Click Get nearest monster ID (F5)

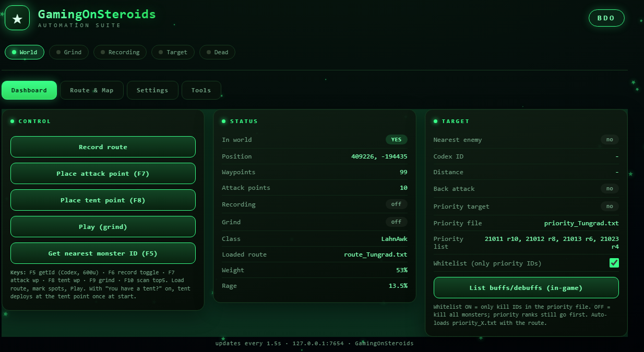click(x=103, y=253)
